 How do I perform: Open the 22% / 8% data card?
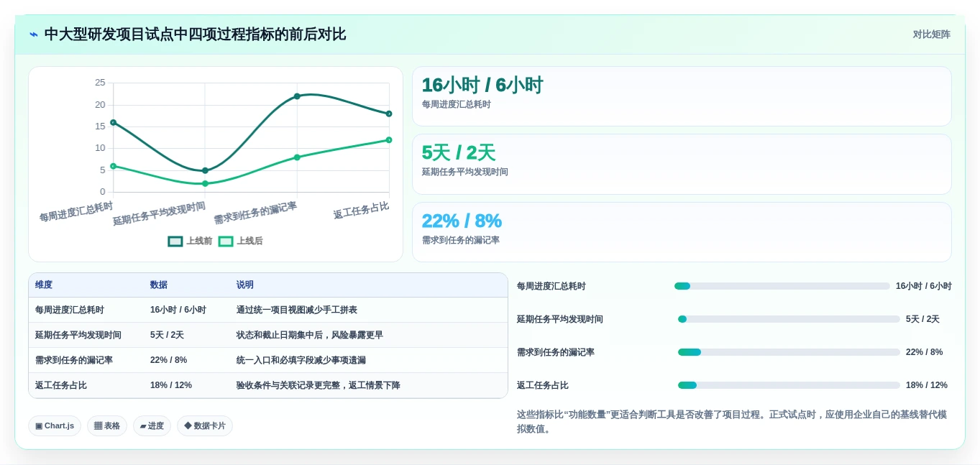pyautogui.click(x=682, y=232)
